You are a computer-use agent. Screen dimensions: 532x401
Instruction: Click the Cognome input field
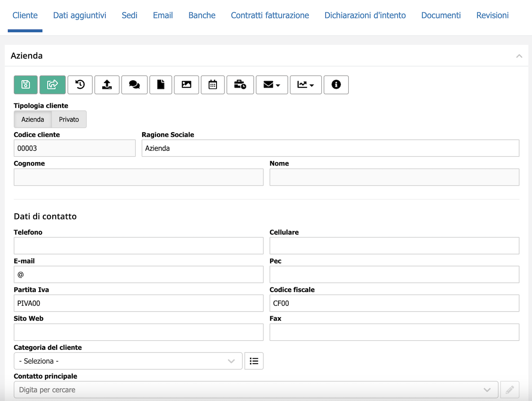pyautogui.click(x=138, y=177)
